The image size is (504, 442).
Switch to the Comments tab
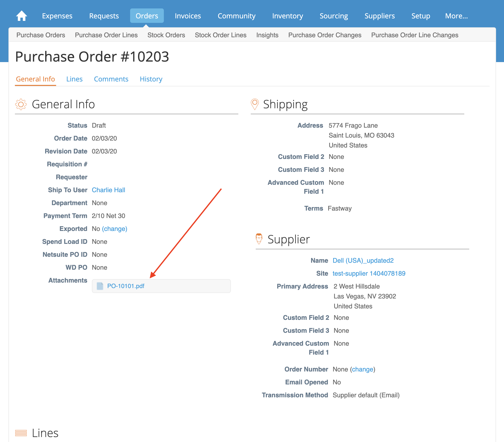pyautogui.click(x=111, y=79)
